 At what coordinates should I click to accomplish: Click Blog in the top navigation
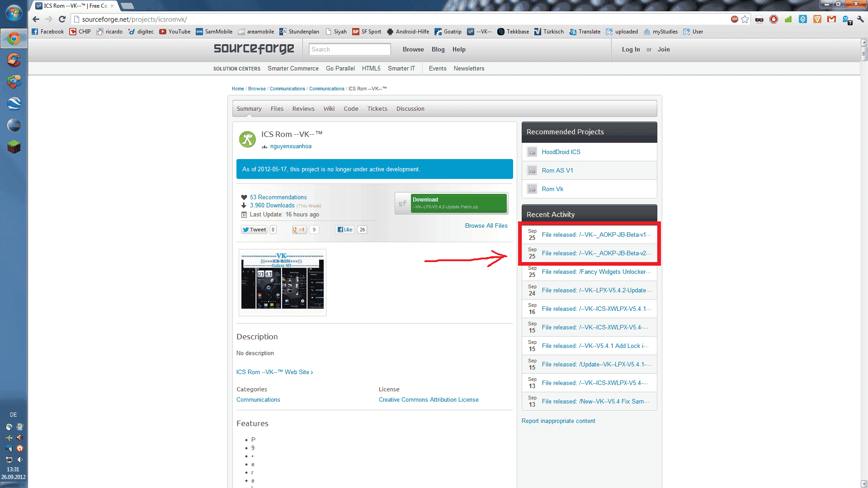438,49
